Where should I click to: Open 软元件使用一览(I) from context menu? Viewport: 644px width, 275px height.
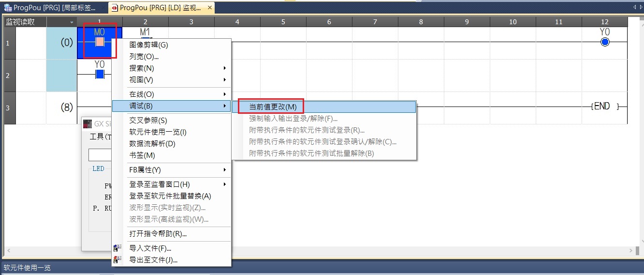[x=158, y=132]
